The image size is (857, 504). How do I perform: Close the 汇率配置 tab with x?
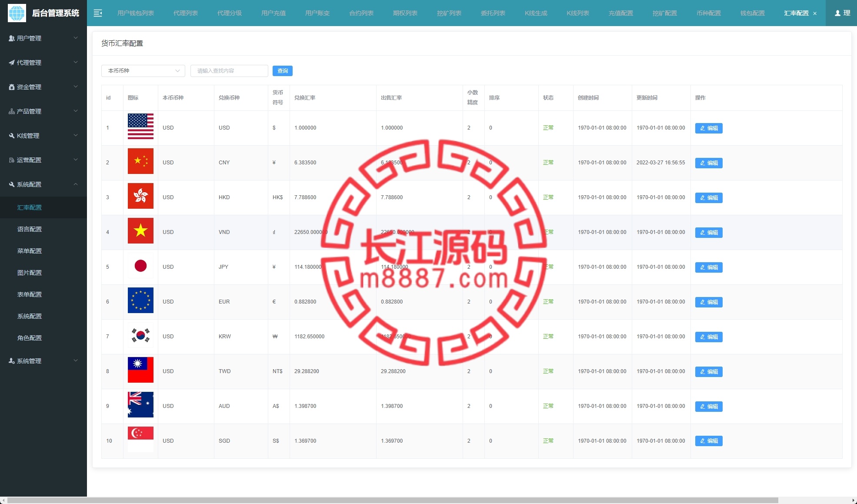[815, 13]
